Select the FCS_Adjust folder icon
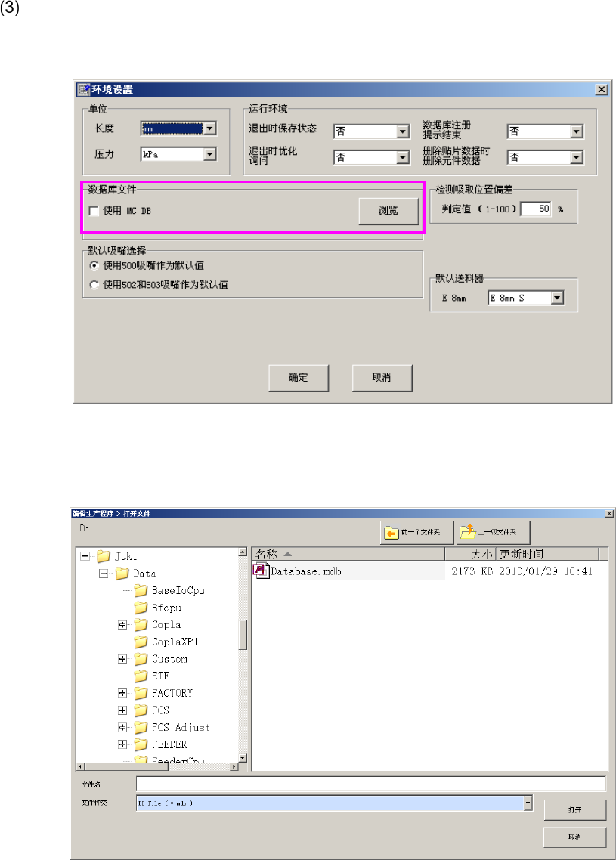Image resolution: width=616 pixels, height=860 pixels. point(141,727)
